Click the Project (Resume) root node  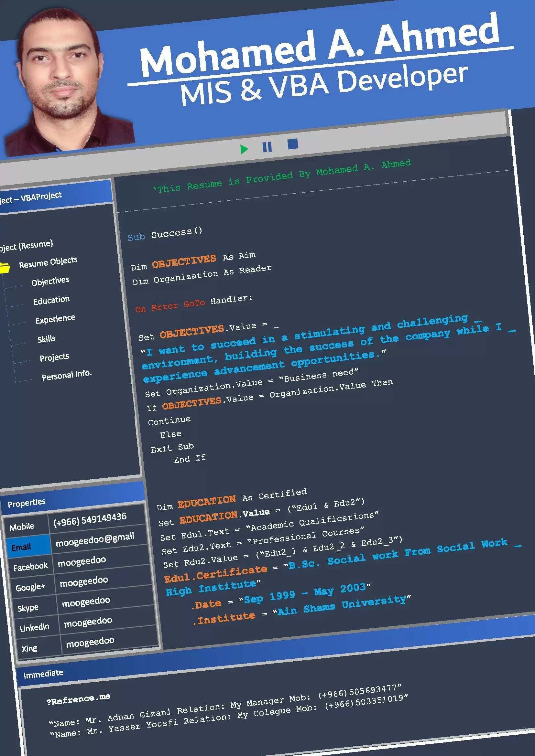click(x=26, y=245)
